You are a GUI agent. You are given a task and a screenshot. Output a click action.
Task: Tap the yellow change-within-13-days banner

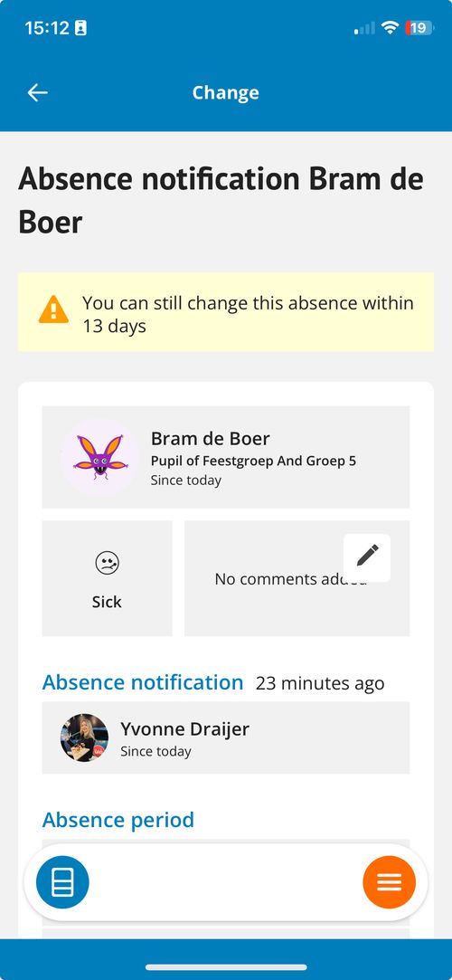[226, 312]
